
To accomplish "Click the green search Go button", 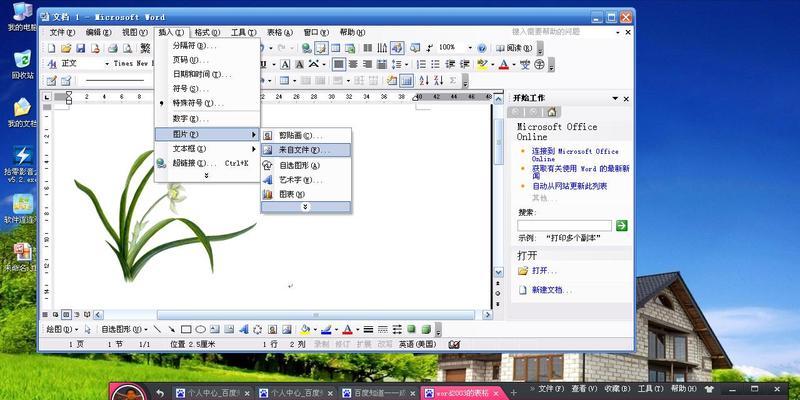I will coord(621,226).
